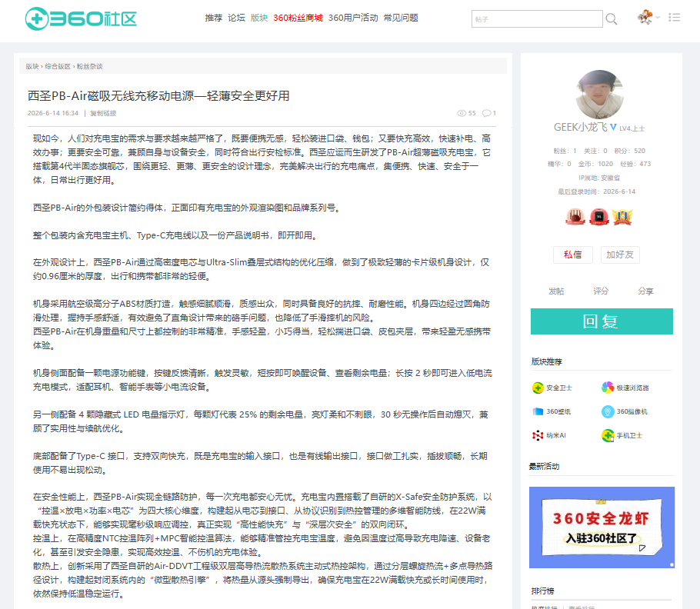Open 360粉丝商城 navigation item
The width and height of the screenshot is (700, 609).
298,18
